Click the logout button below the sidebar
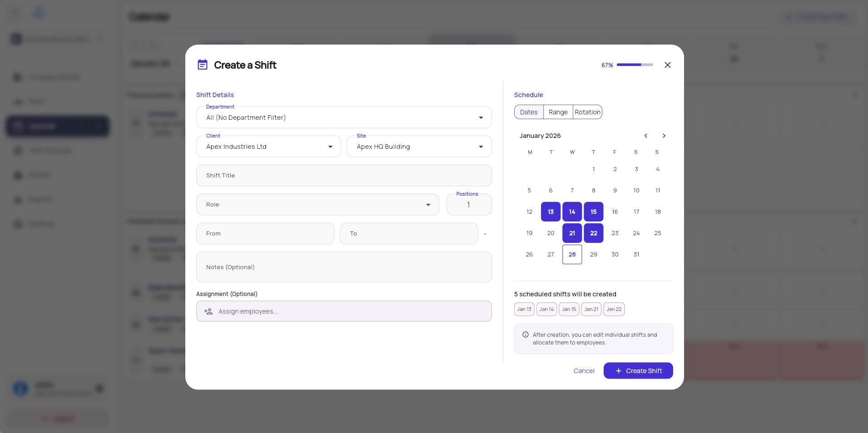 tap(57, 418)
